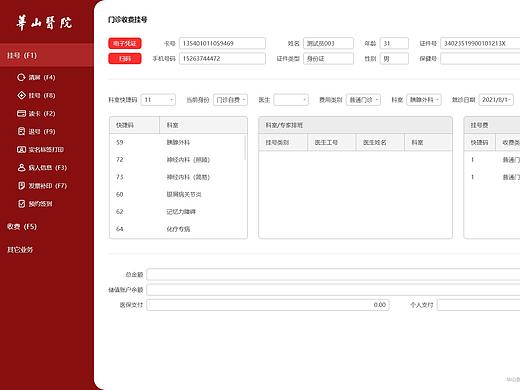
Task: Click the empty 保健号 input field
Action: click(x=480, y=59)
